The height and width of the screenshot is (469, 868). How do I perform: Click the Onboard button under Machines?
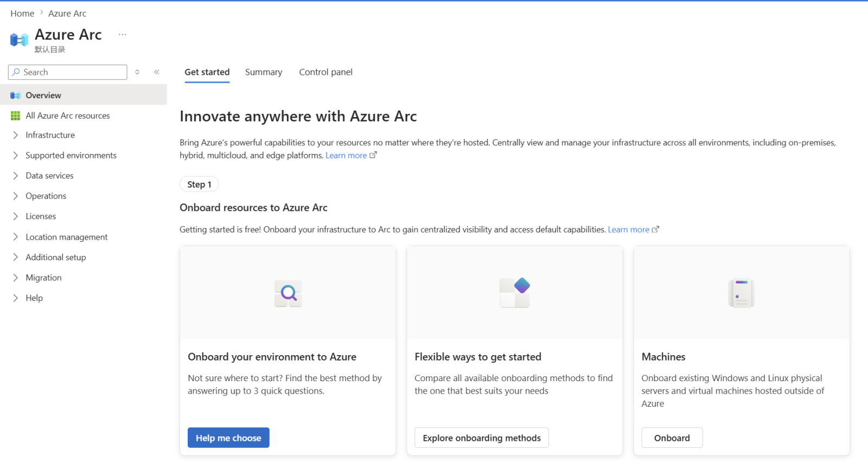point(672,438)
